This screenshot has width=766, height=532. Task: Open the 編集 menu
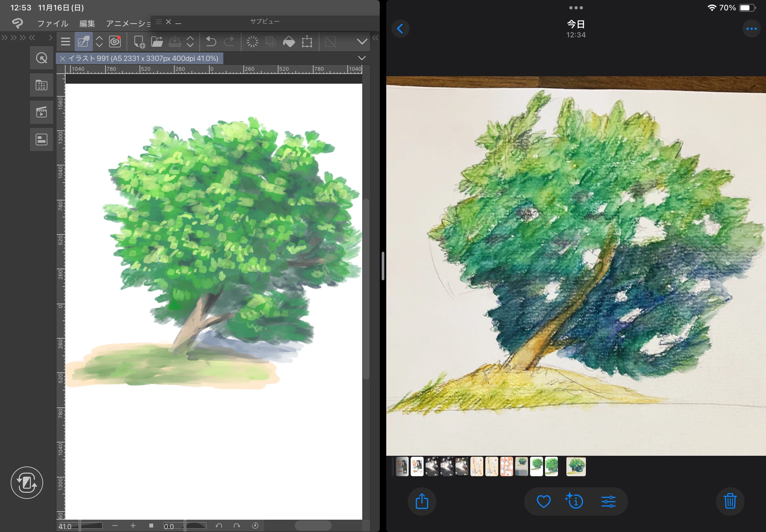point(87,24)
